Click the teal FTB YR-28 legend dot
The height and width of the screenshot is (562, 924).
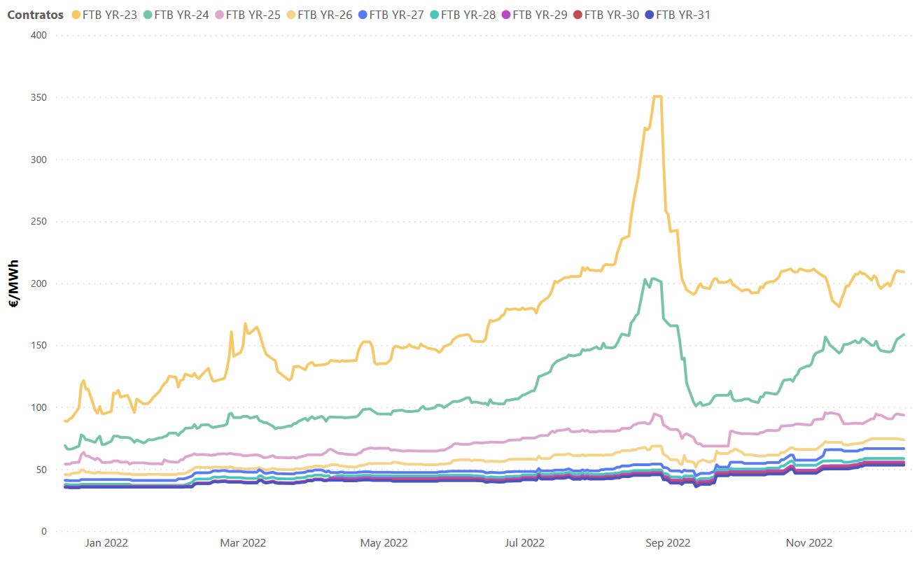[435, 15]
